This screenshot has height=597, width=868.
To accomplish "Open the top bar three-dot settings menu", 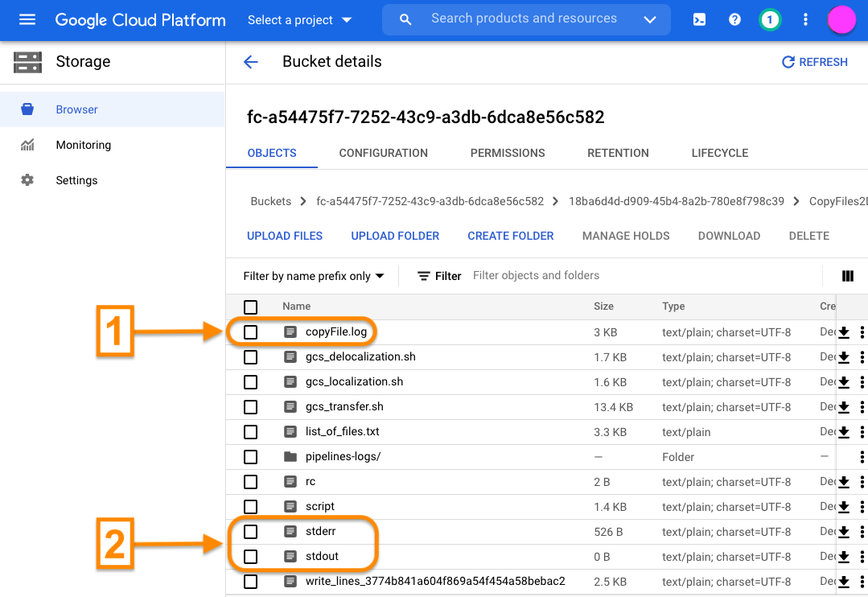I will pos(805,20).
